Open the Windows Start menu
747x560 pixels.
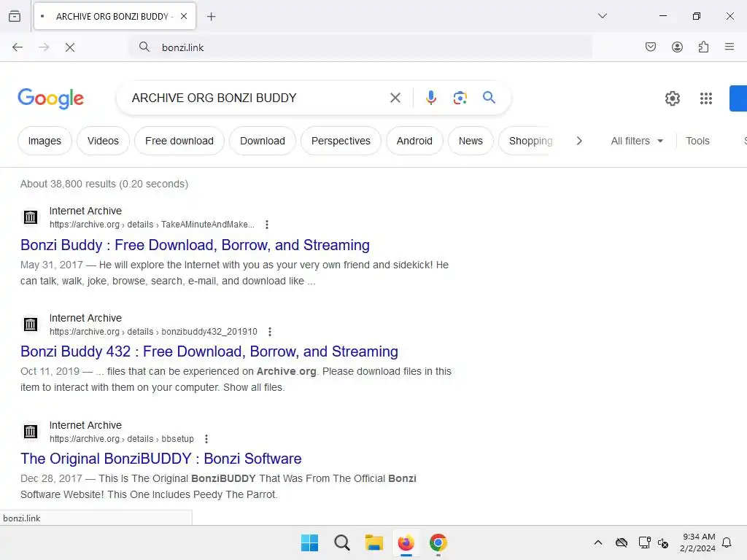point(309,542)
